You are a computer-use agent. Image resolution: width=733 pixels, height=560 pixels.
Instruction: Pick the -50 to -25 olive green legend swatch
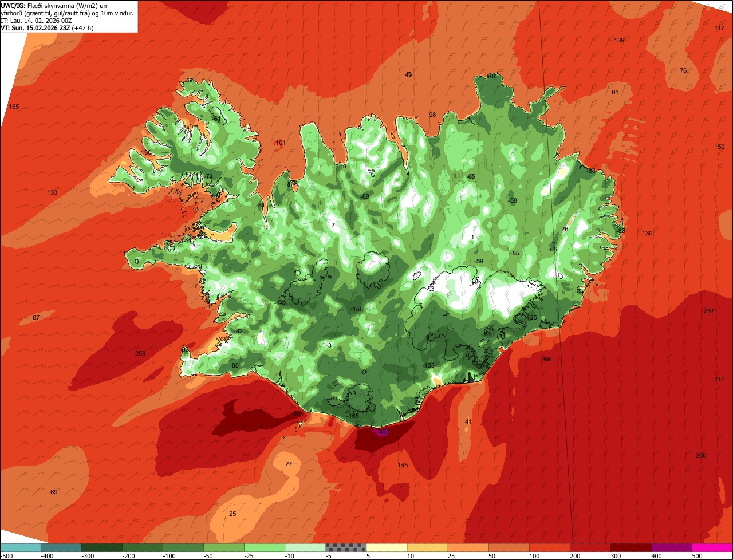223,547
